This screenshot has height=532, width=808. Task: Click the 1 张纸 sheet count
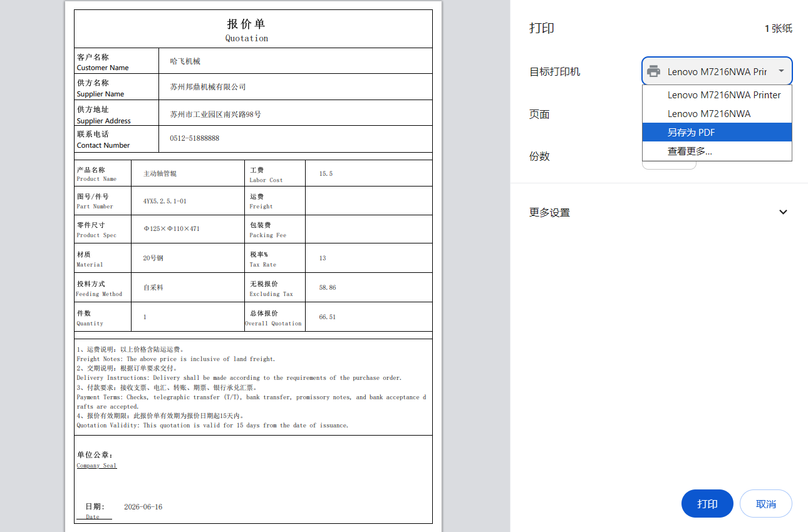click(779, 28)
